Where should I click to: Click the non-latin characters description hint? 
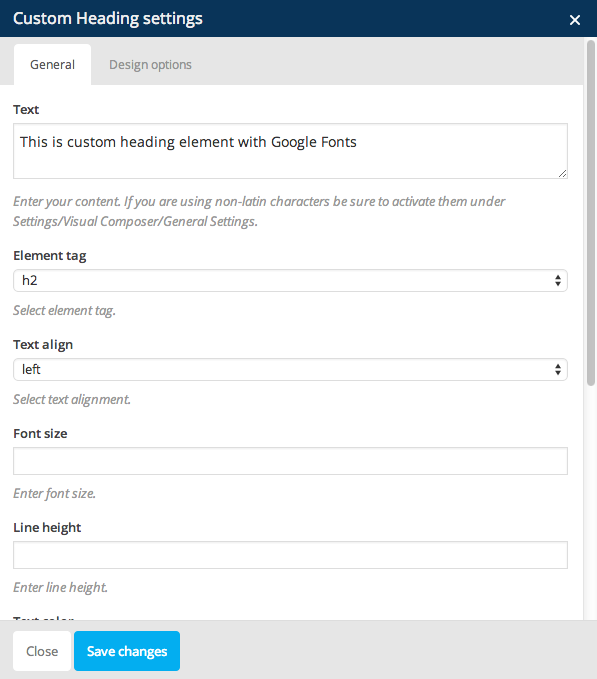point(259,211)
